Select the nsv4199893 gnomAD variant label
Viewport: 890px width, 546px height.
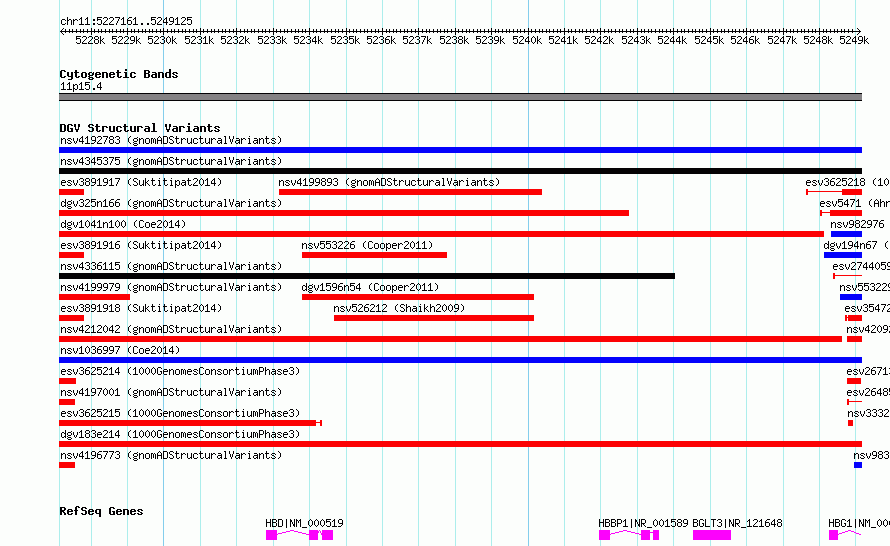click(x=389, y=182)
